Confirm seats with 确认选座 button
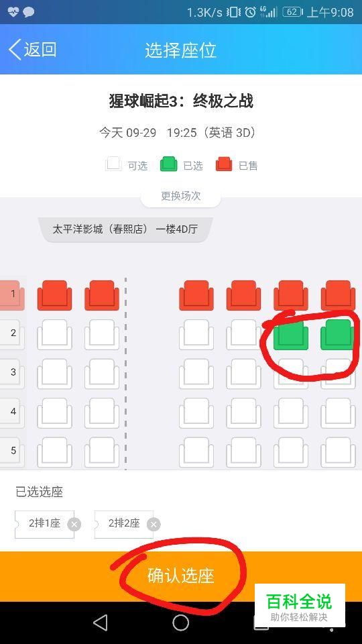This screenshot has height=644, width=362. coord(181,576)
